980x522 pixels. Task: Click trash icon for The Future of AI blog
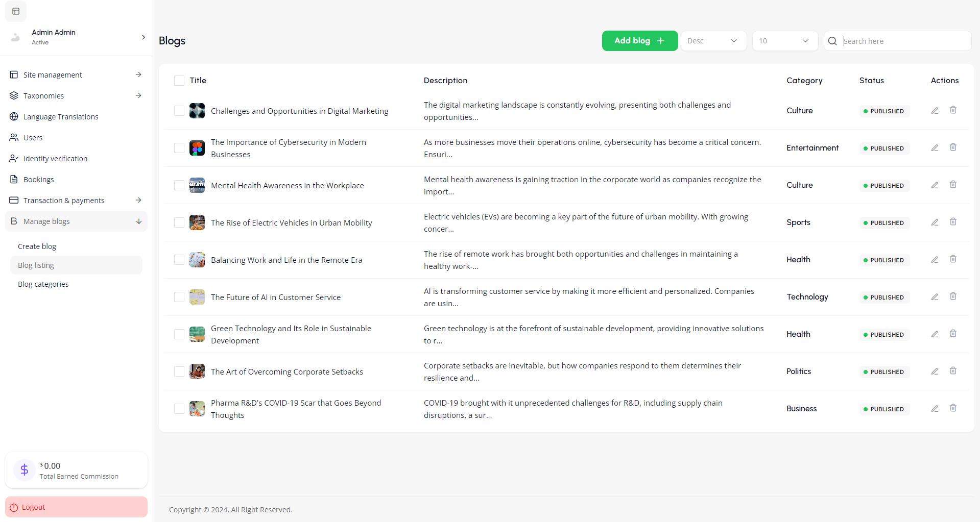click(x=953, y=296)
